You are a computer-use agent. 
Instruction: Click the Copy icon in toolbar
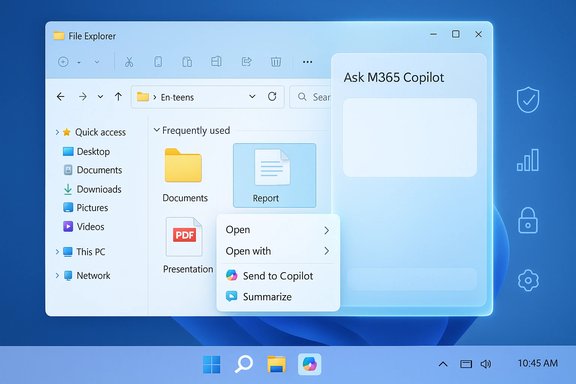click(158, 62)
